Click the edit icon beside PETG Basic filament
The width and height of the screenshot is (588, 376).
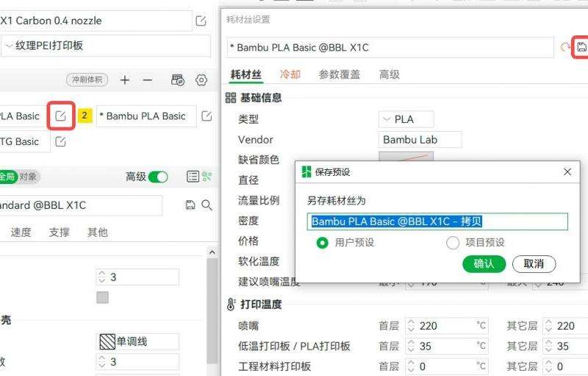click(61, 141)
